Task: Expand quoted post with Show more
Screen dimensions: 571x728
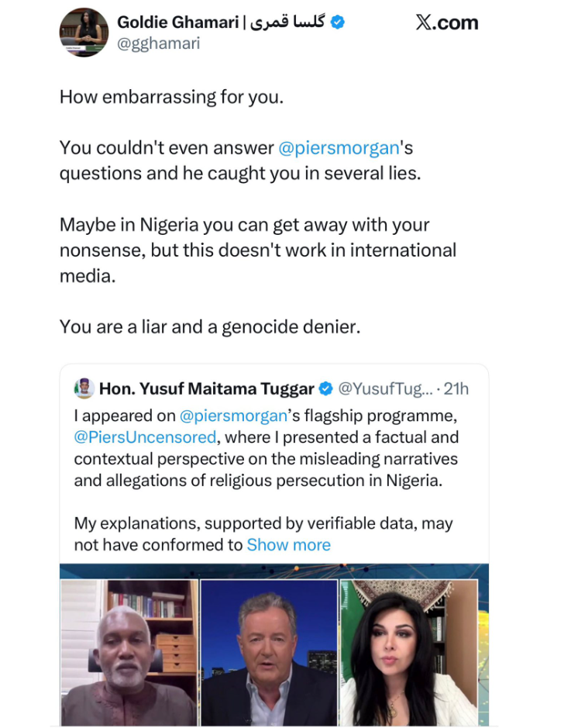Action: click(x=288, y=545)
